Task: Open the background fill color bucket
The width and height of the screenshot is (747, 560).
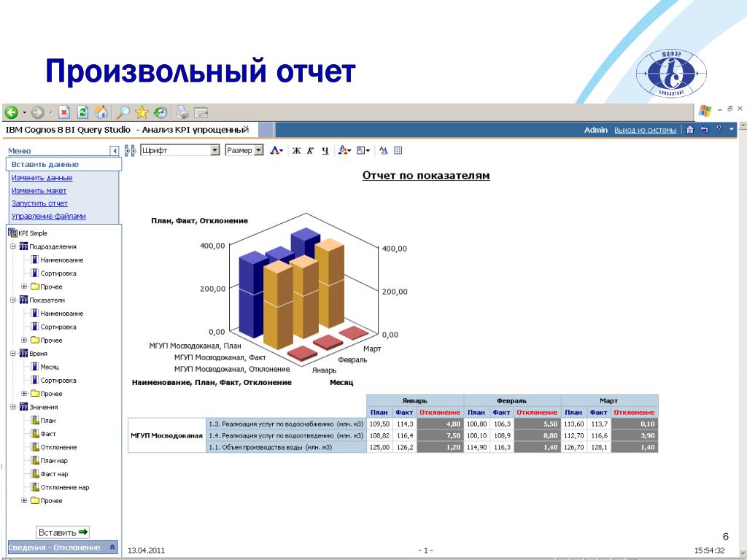Action: [x=344, y=150]
